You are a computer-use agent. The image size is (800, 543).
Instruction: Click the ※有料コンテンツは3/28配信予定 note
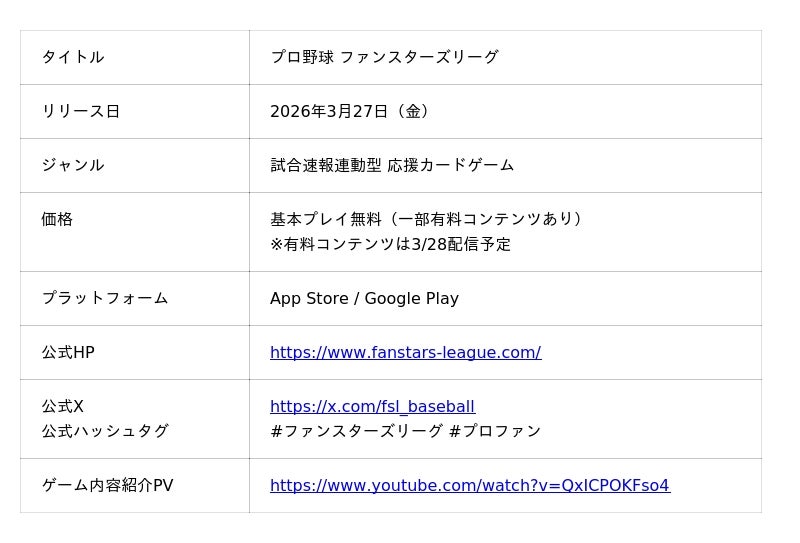point(390,244)
